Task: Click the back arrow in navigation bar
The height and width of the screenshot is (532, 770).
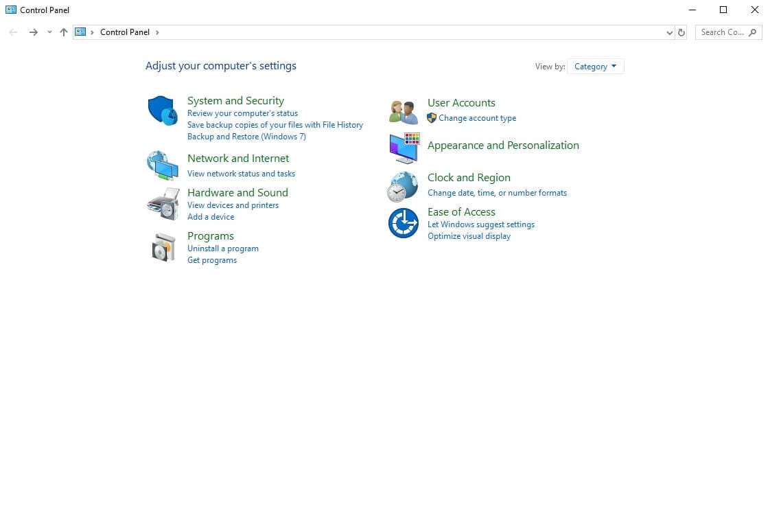Action: [x=13, y=32]
